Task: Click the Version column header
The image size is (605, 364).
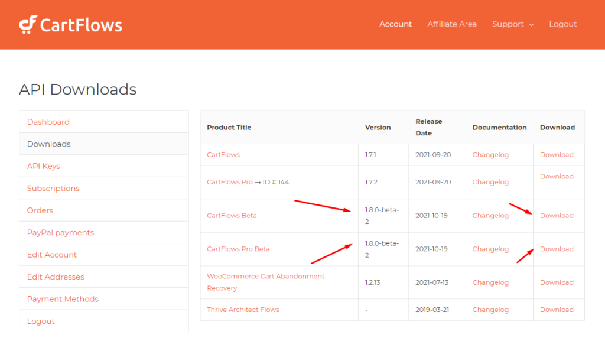Action: click(x=378, y=128)
